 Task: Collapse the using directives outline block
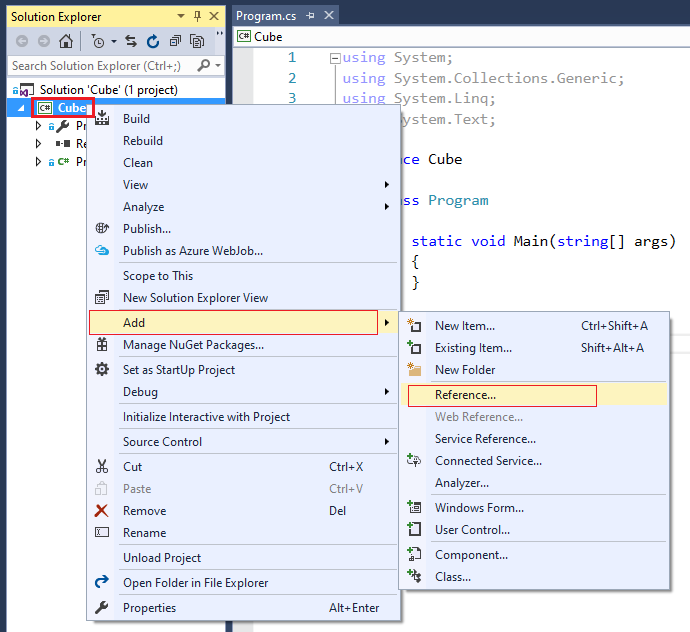(335, 58)
